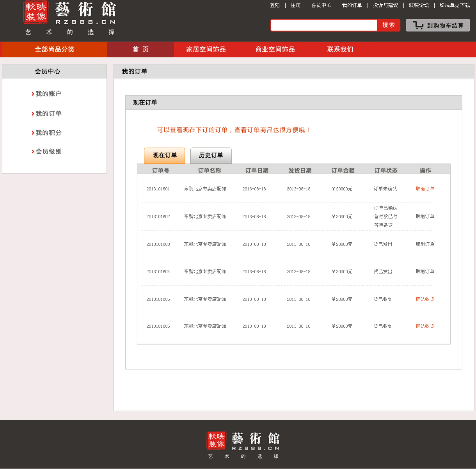
Task: Focus the search input field
Action: pyautogui.click(x=324, y=25)
